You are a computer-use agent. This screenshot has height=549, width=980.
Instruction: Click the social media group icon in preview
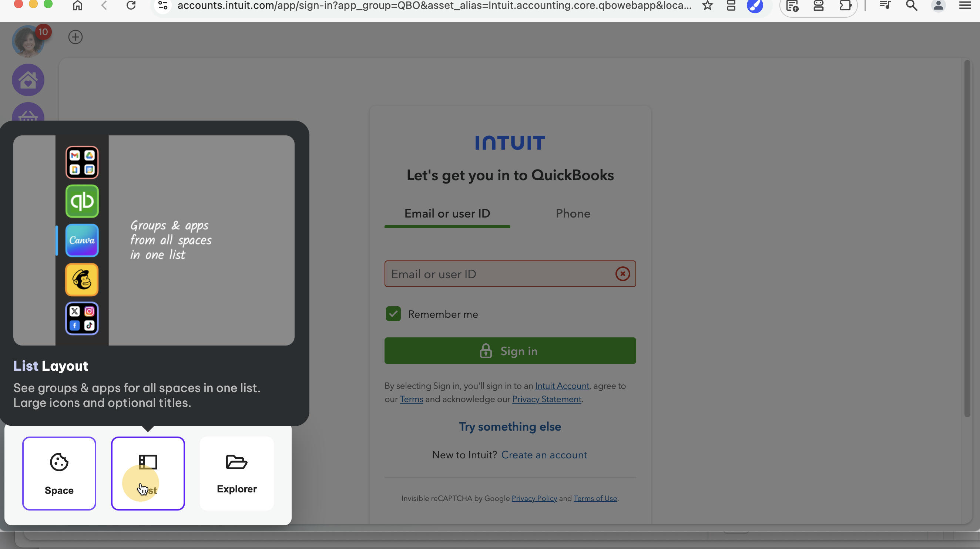[82, 318]
